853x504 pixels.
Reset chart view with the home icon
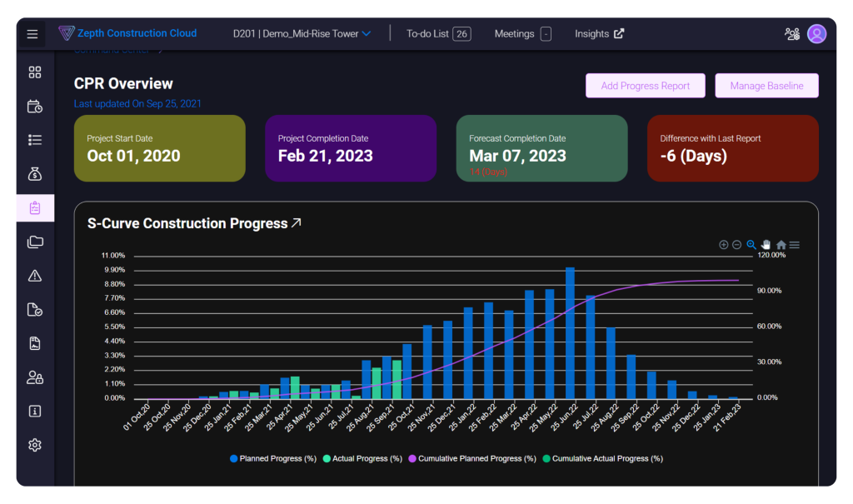click(x=781, y=244)
